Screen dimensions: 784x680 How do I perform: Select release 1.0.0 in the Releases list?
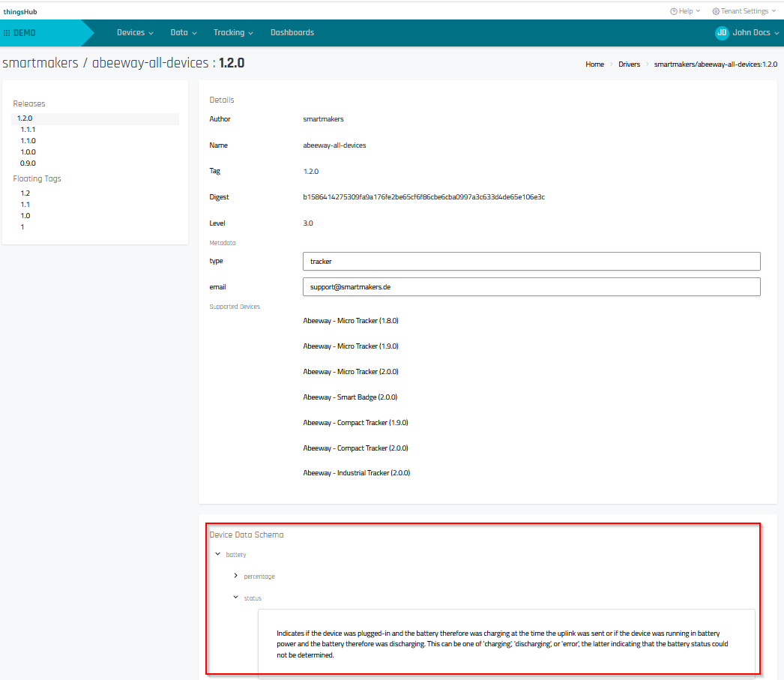[28, 152]
